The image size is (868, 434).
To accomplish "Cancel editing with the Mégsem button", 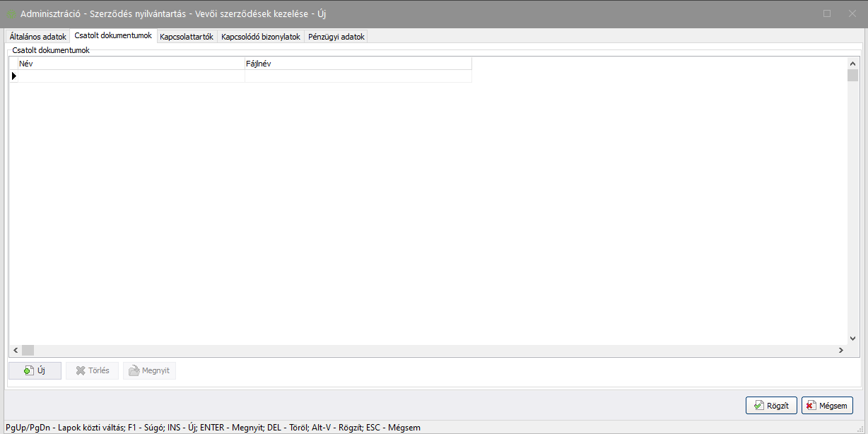I will [827, 406].
